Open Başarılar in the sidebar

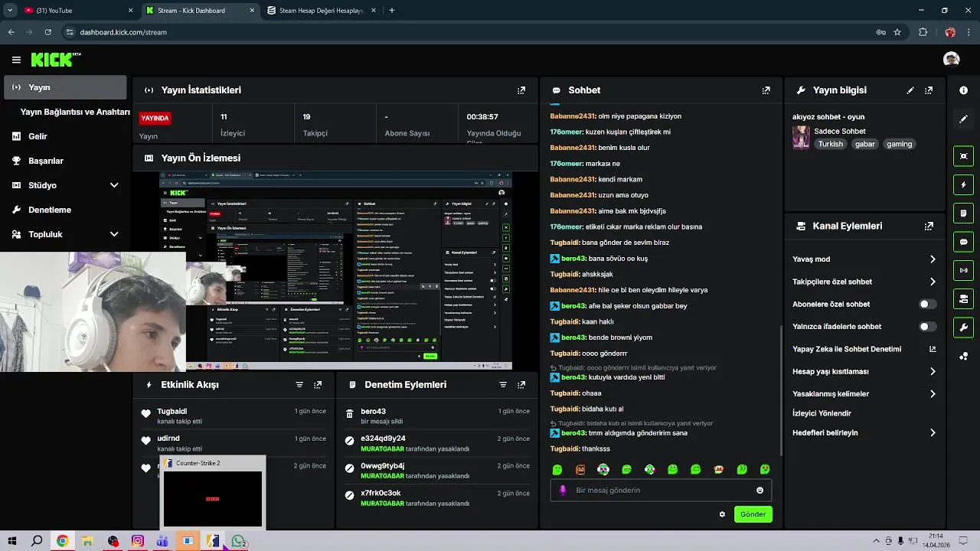pyautogui.click(x=65, y=161)
